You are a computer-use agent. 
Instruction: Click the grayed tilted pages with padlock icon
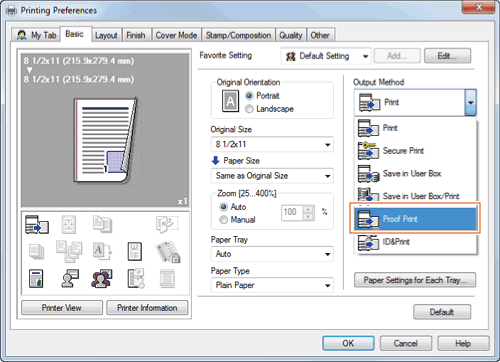(x=168, y=252)
